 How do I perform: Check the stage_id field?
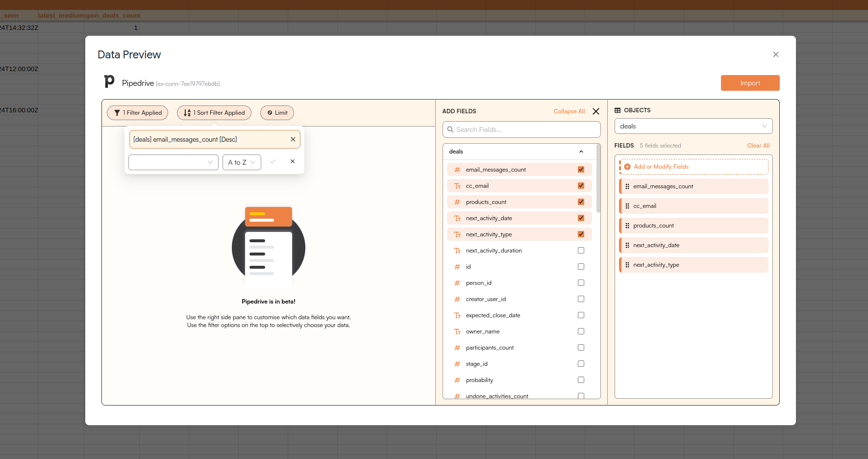pyautogui.click(x=581, y=364)
